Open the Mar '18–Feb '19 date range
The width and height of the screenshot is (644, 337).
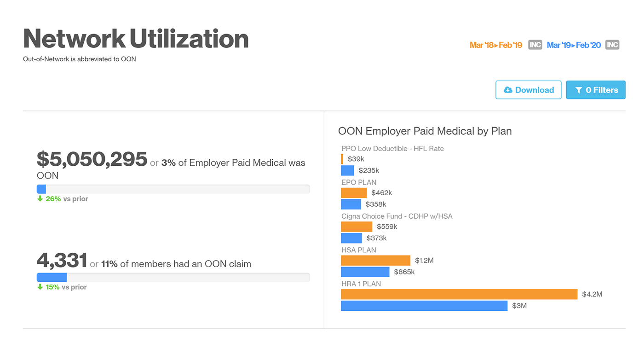coord(496,45)
